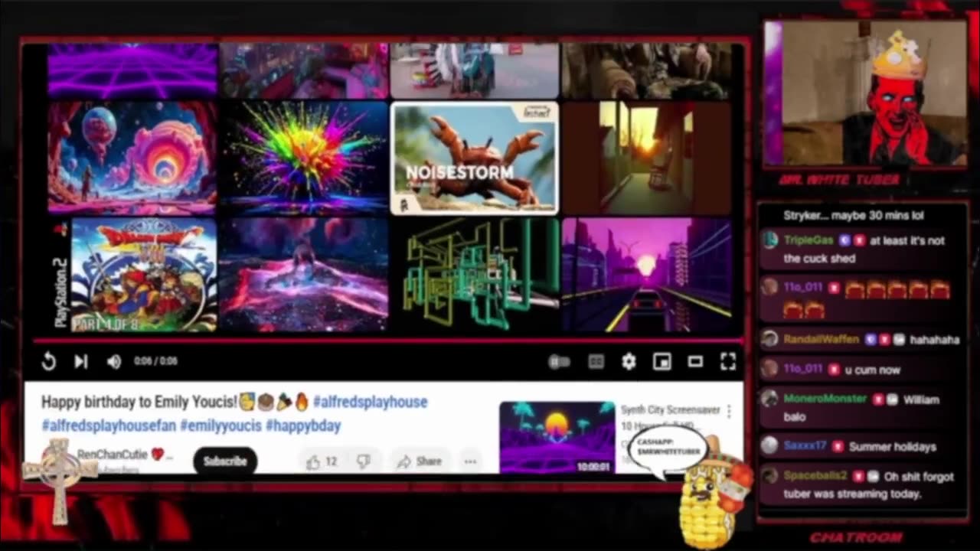Open the purple neon grid thumbnail
This screenshot has height=551, width=980.
point(133,70)
